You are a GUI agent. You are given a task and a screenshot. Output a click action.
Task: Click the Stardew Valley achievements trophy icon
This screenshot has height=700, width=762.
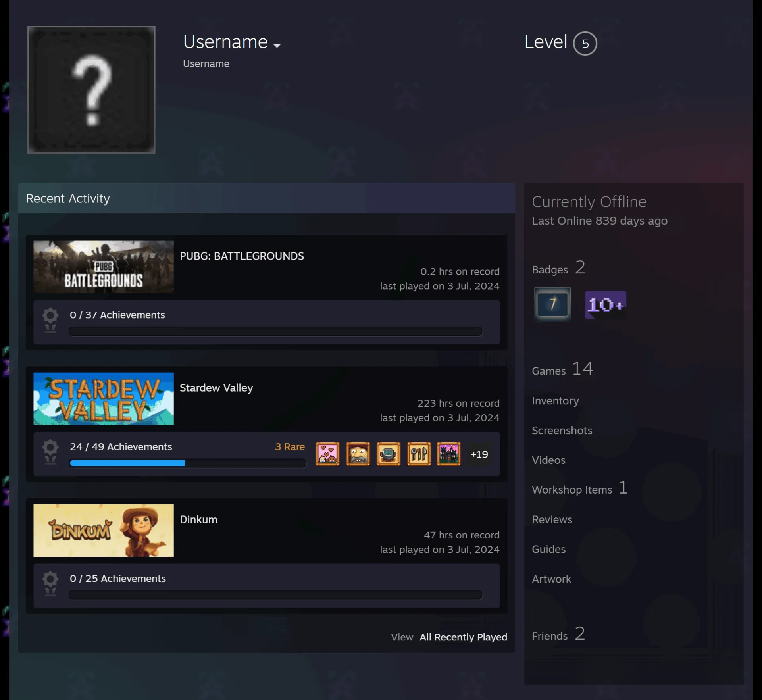[x=50, y=452]
